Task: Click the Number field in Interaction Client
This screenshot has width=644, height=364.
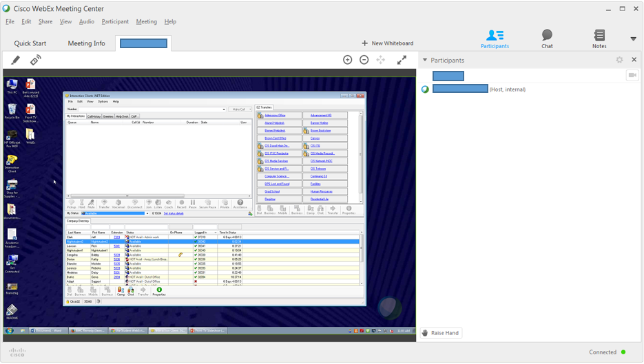Action: 152,109
